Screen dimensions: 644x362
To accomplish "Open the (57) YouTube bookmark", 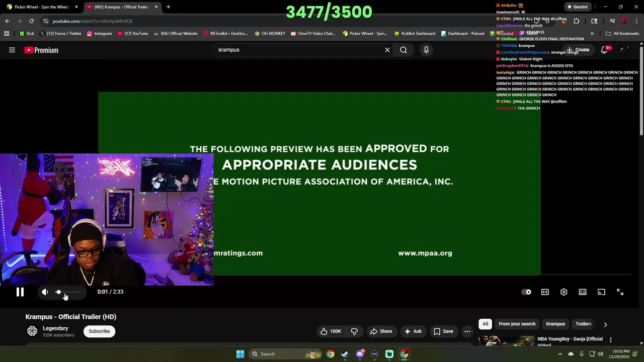I will (x=133, y=34).
